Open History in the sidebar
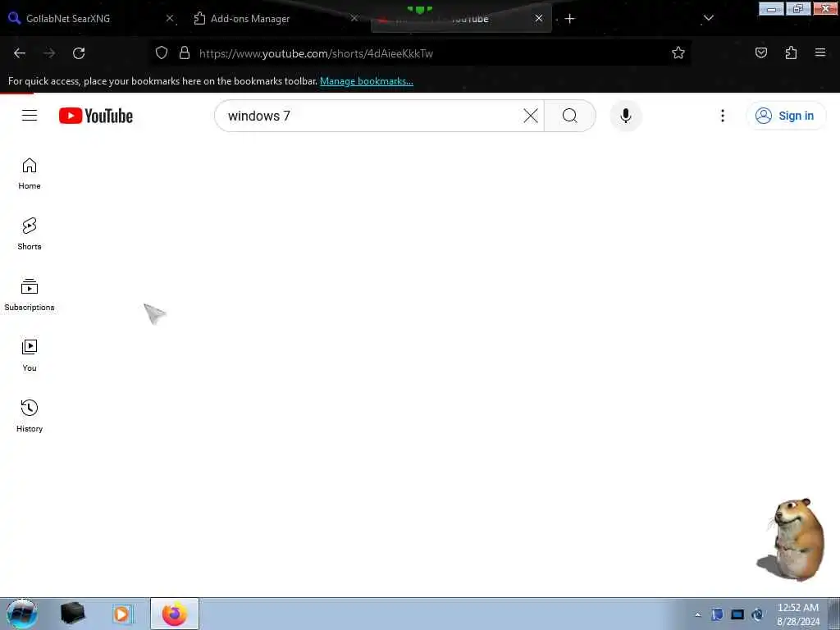Image resolution: width=840 pixels, height=630 pixels. [x=30, y=416]
